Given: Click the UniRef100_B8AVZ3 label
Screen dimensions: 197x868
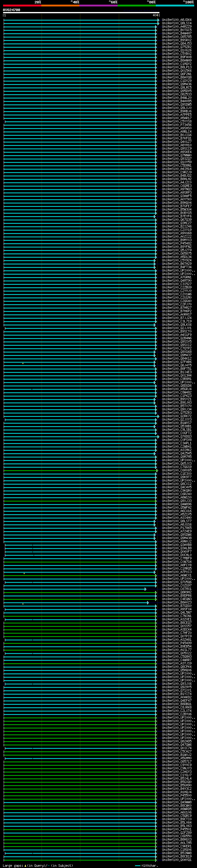Looking at the screenshot, I should [x=177, y=603].
